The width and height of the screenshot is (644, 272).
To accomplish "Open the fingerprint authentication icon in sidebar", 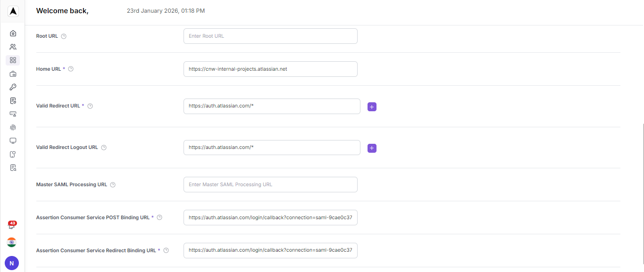I will [x=13, y=127].
